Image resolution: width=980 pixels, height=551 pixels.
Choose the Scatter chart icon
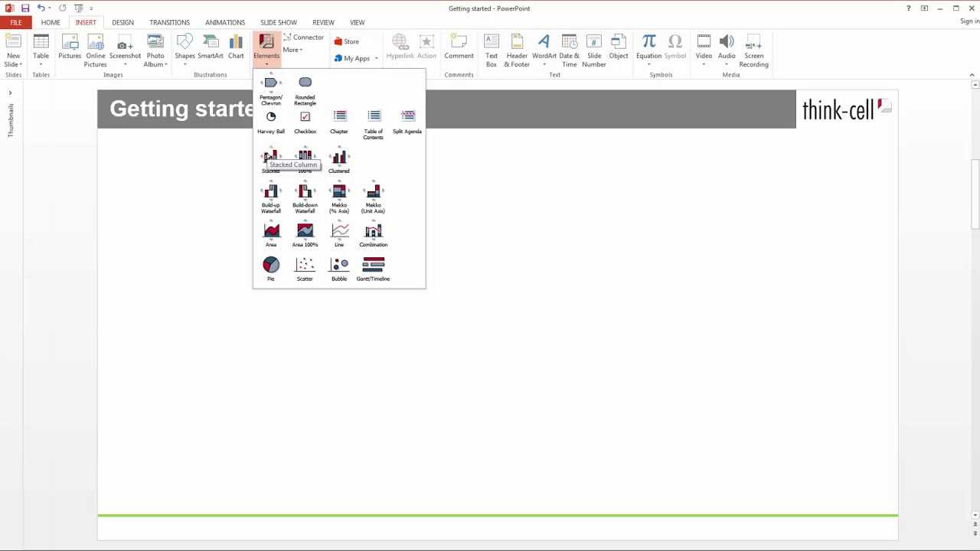(x=305, y=267)
